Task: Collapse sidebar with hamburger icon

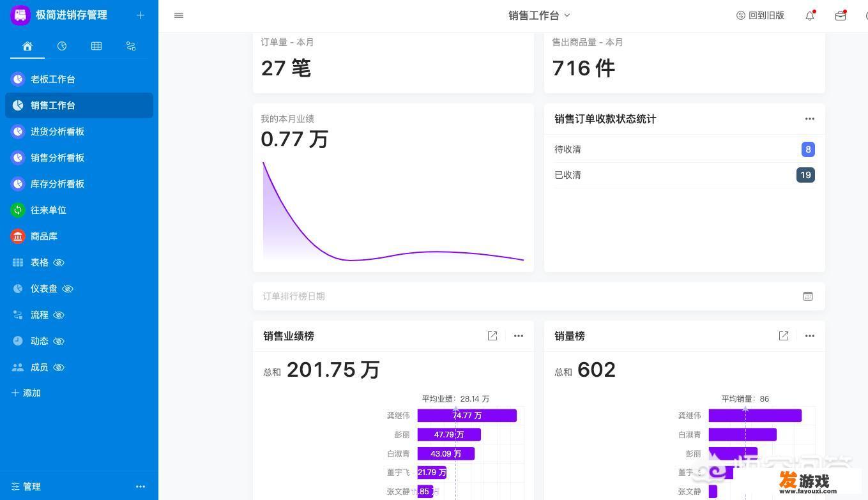Action: click(x=179, y=15)
